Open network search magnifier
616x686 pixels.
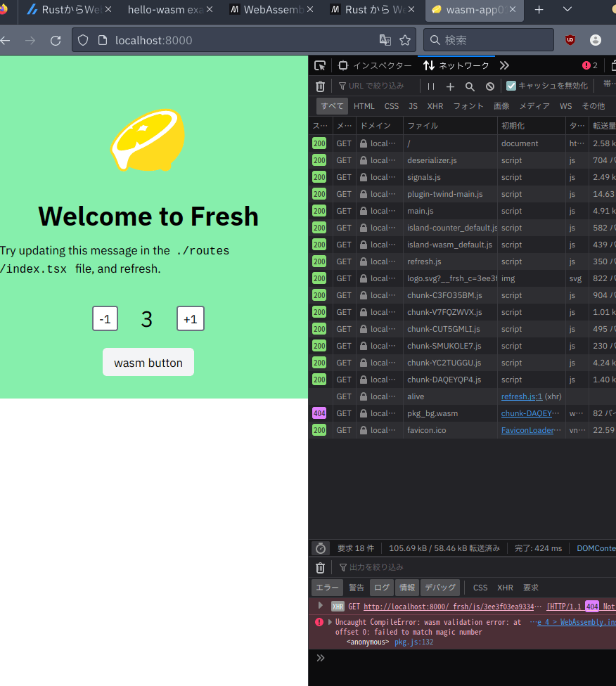[x=470, y=86]
